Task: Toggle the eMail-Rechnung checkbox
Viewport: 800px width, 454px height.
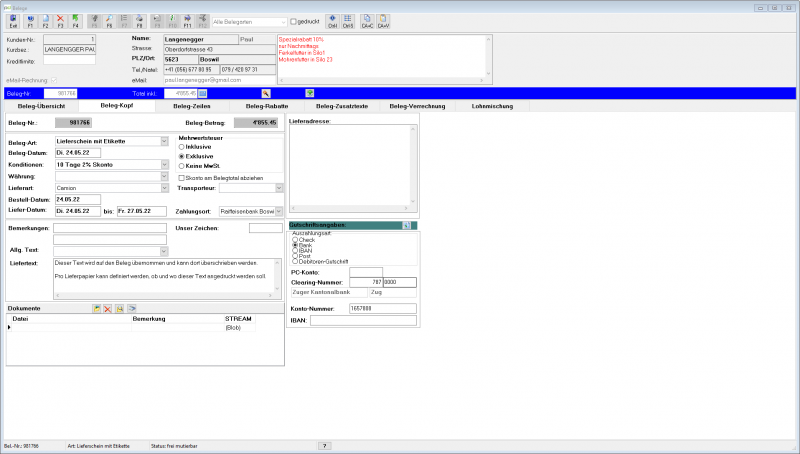Action: 54,80
